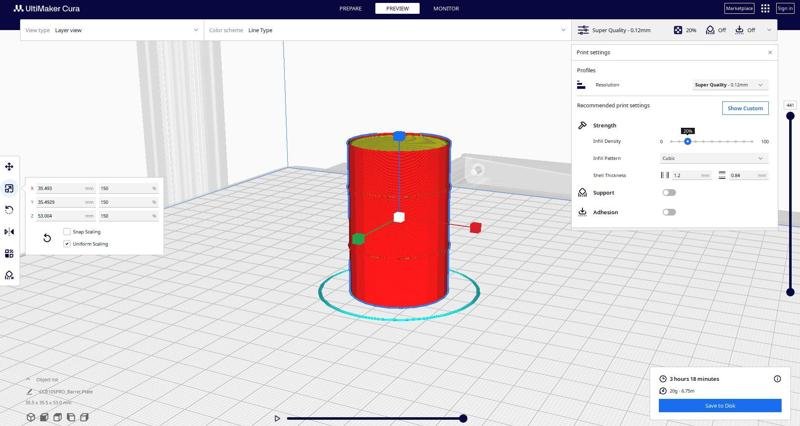Open the Infill Pattern Cubic dropdown

tap(714, 158)
